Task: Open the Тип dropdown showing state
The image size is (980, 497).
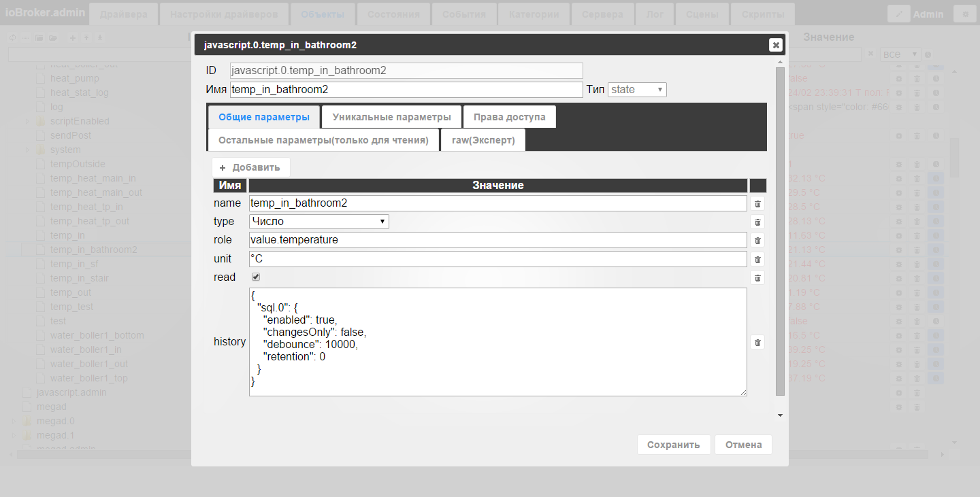Action: (x=637, y=90)
